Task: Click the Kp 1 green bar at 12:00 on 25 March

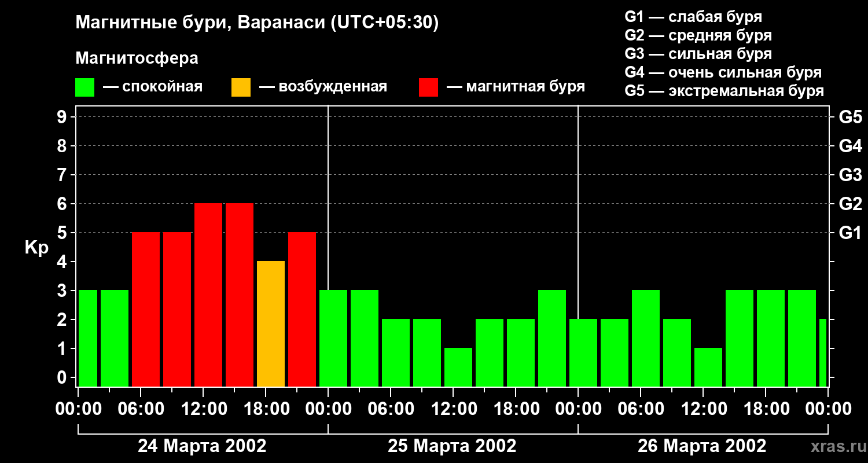Action: coord(458,367)
